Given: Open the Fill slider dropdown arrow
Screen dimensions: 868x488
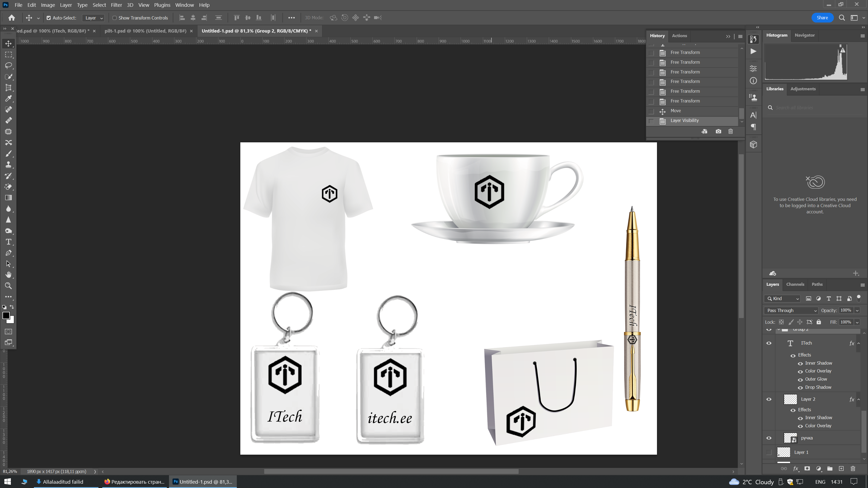Looking at the screenshot, I should (x=857, y=322).
